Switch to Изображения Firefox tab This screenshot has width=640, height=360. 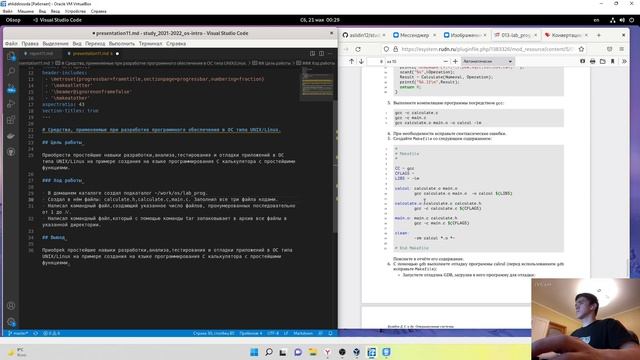coord(465,35)
